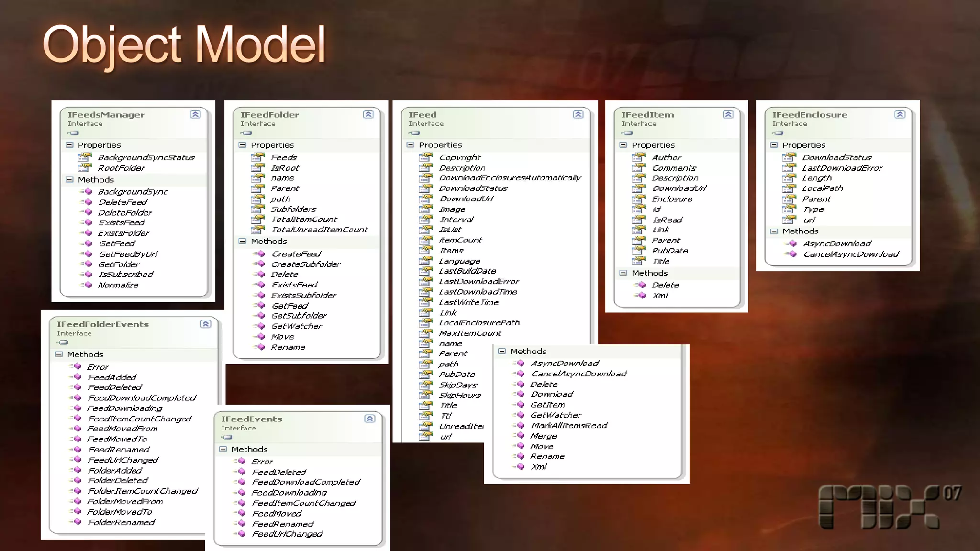Collapse IFeedItem Methods section
The image size is (980, 551).
click(623, 273)
